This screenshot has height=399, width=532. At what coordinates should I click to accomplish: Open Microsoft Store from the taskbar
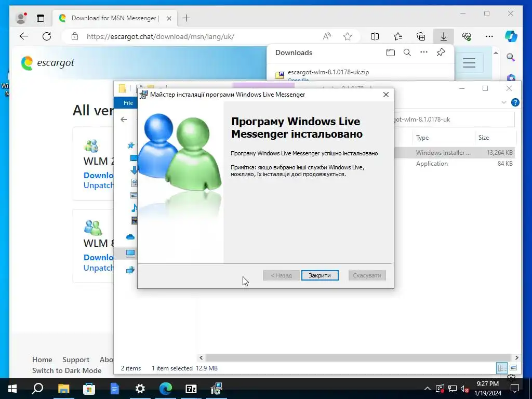tap(89, 389)
